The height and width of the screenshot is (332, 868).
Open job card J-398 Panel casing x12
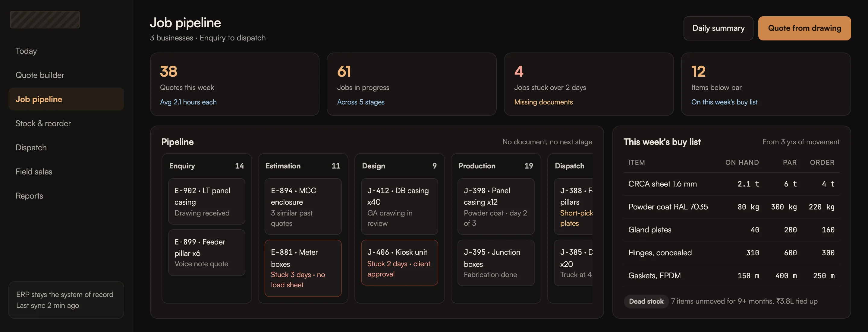(x=496, y=206)
